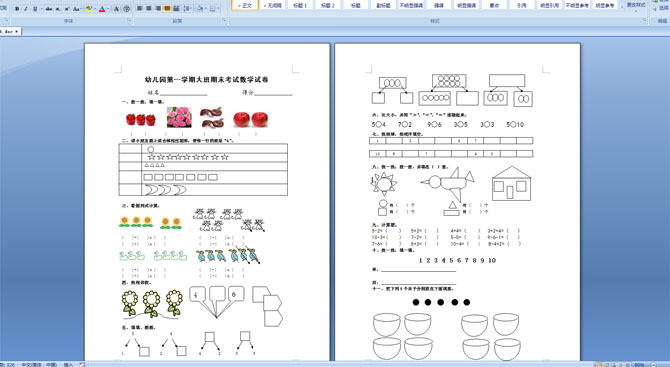Click the page title 幼儿园第一学期大班期末考试数学试卷
Viewport: 670px width, 367px height.
tap(206, 79)
